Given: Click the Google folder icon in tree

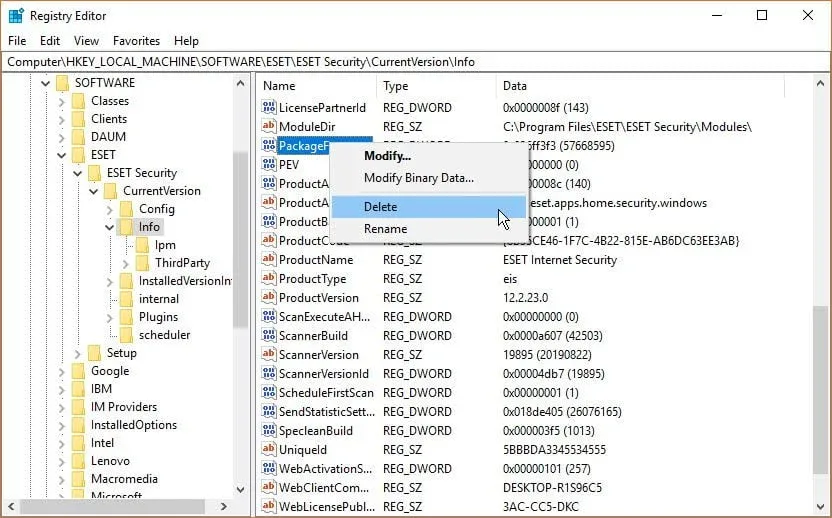Looking at the screenshot, I should click(79, 371).
